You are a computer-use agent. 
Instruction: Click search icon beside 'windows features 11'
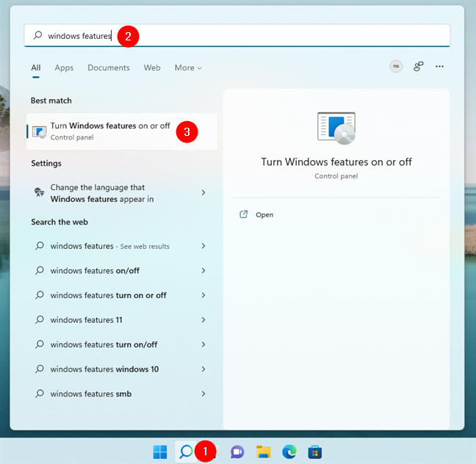click(x=40, y=320)
